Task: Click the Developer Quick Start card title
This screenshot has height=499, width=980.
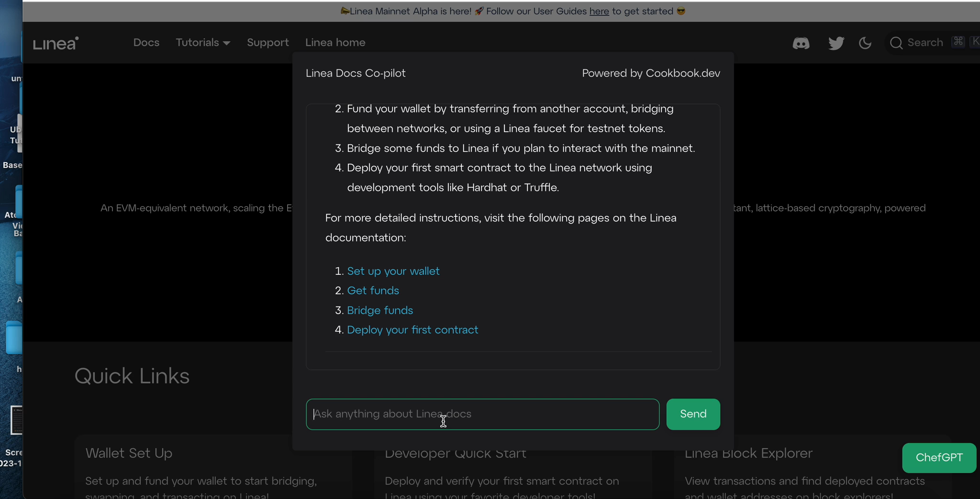Action: (x=456, y=454)
